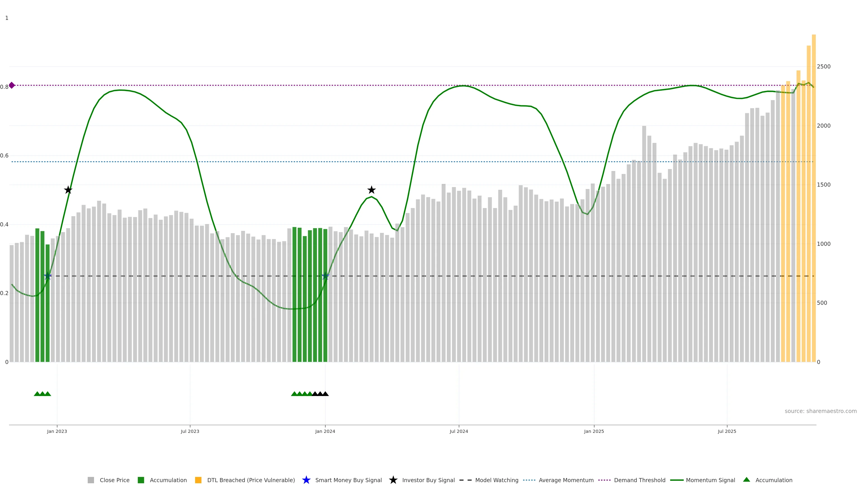Toggle Model Watching dashed line legend
This screenshot has width=868, height=488.
tap(496, 480)
